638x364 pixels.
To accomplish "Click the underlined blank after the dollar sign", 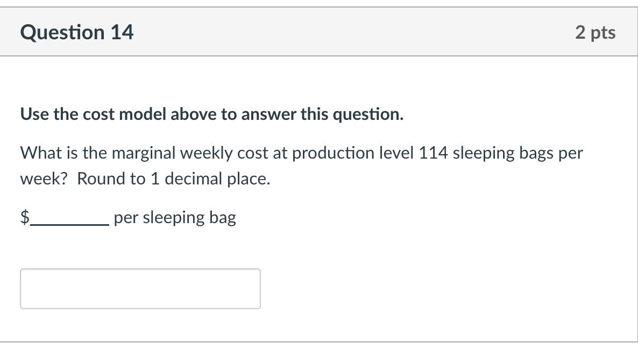I will [70, 222].
